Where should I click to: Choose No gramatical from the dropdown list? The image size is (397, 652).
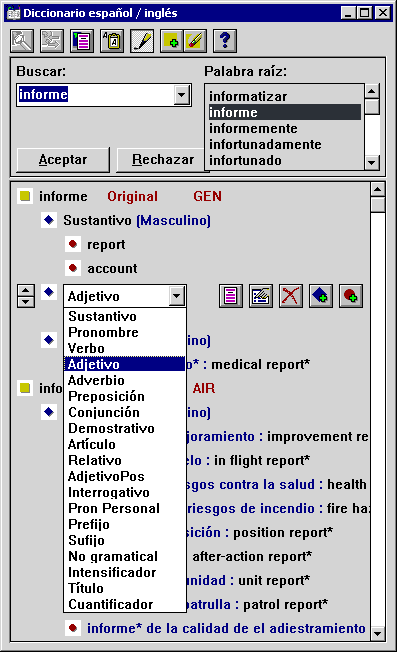tap(124, 556)
